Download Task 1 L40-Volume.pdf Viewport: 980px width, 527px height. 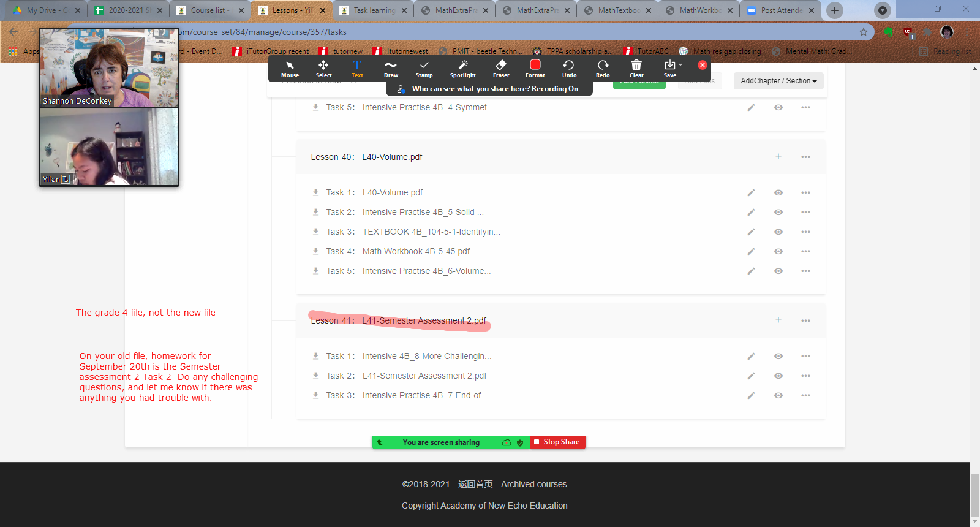[315, 192]
